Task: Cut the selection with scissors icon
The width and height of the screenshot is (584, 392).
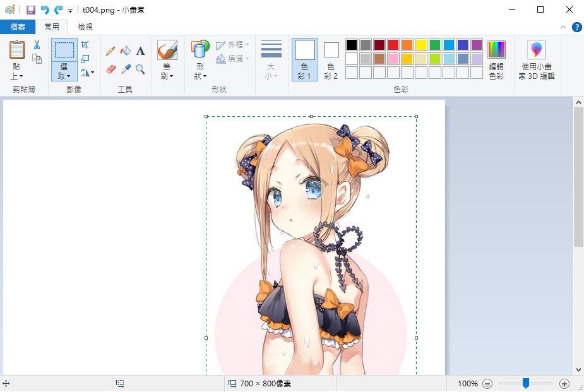Action: click(37, 45)
